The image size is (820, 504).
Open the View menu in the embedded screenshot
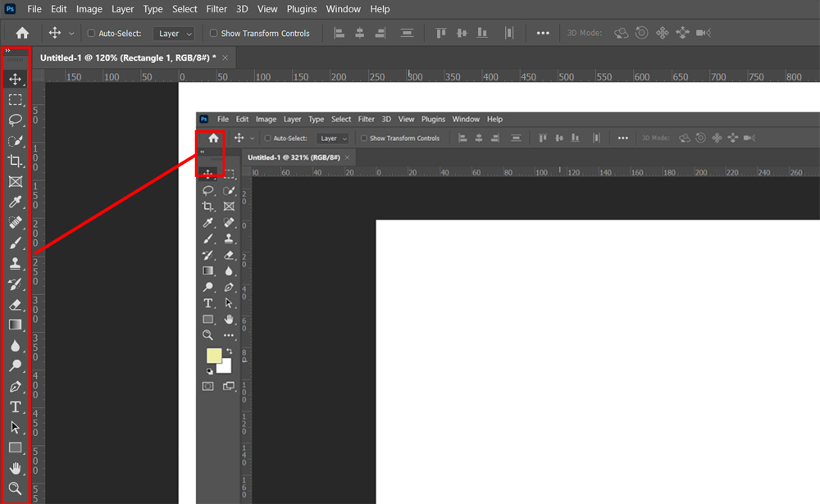coord(406,119)
